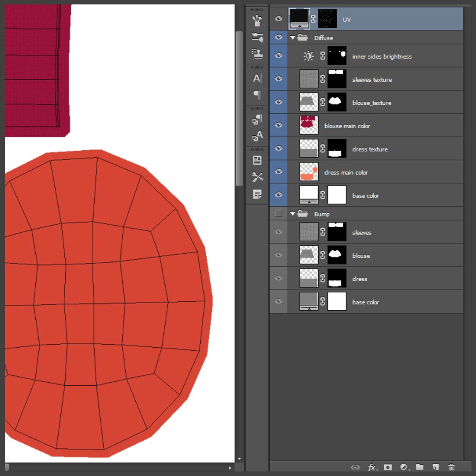Collapse the Bump group
Screen dimensions: 476x476
[293, 214]
